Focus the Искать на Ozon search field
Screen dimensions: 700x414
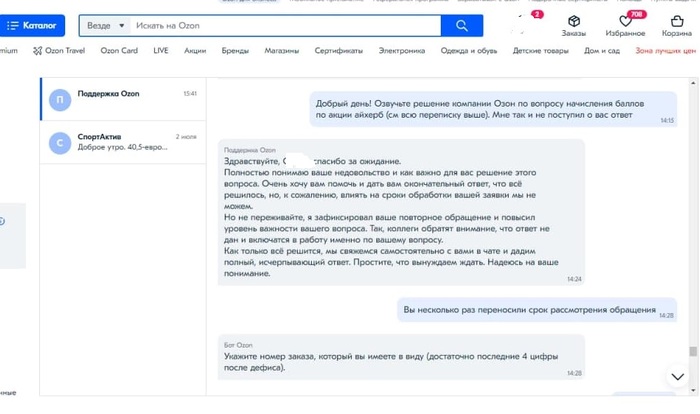(286, 26)
